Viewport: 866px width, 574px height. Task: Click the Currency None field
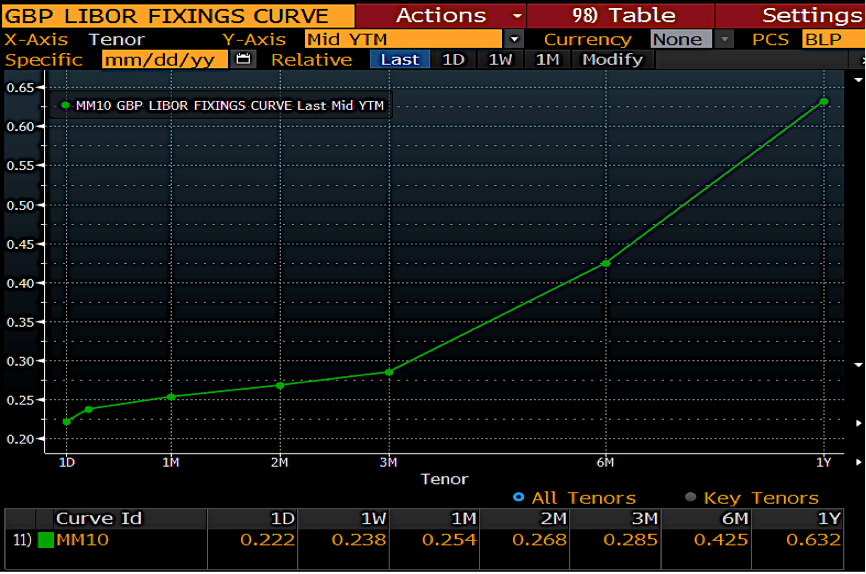pos(682,39)
